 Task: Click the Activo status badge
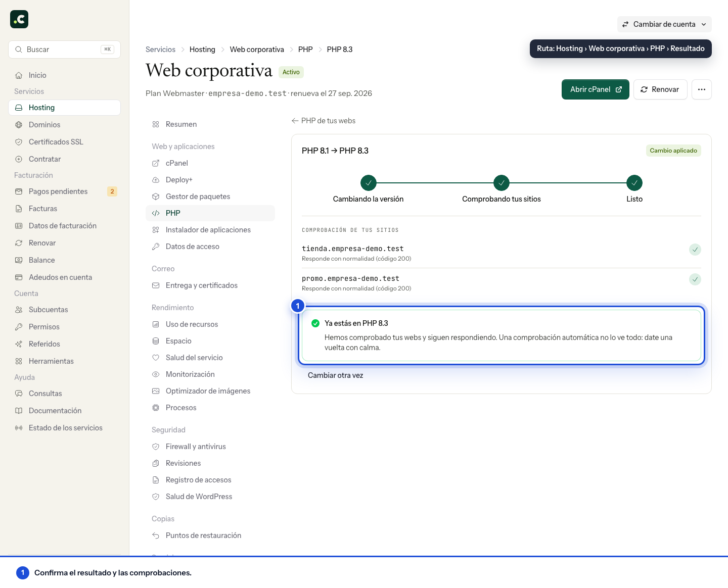[x=291, y=72]
